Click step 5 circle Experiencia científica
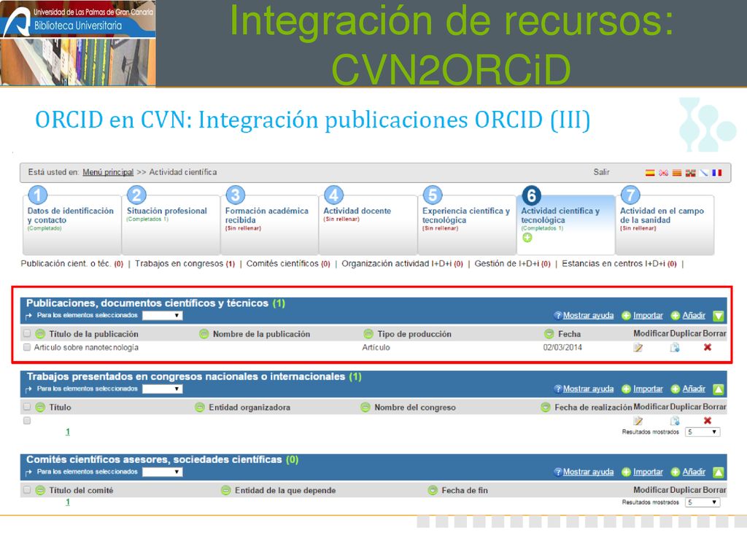 [433, 195]
